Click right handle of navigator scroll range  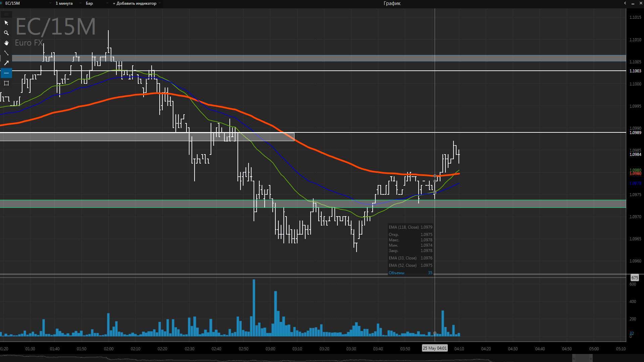[x=591, y=358]
